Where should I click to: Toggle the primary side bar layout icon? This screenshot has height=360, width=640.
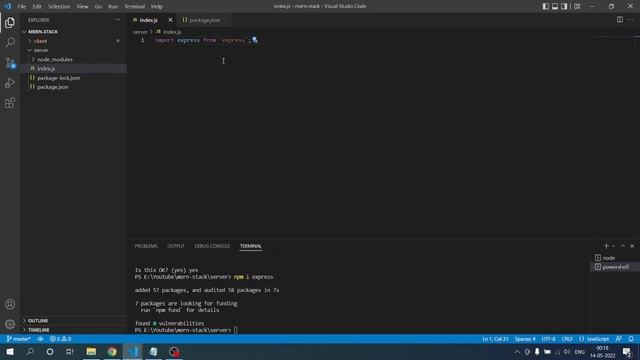pyautogui.click(x=546, y=6)
